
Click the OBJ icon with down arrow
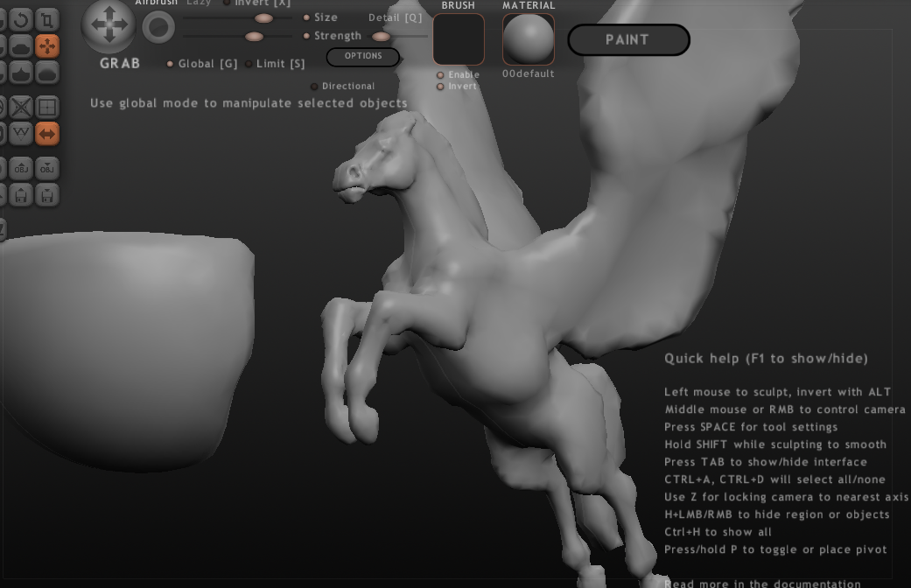(x=47, y=169)
